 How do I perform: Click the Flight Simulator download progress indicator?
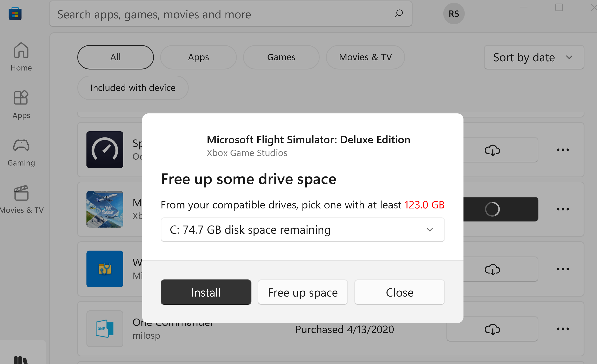point(493,209)
